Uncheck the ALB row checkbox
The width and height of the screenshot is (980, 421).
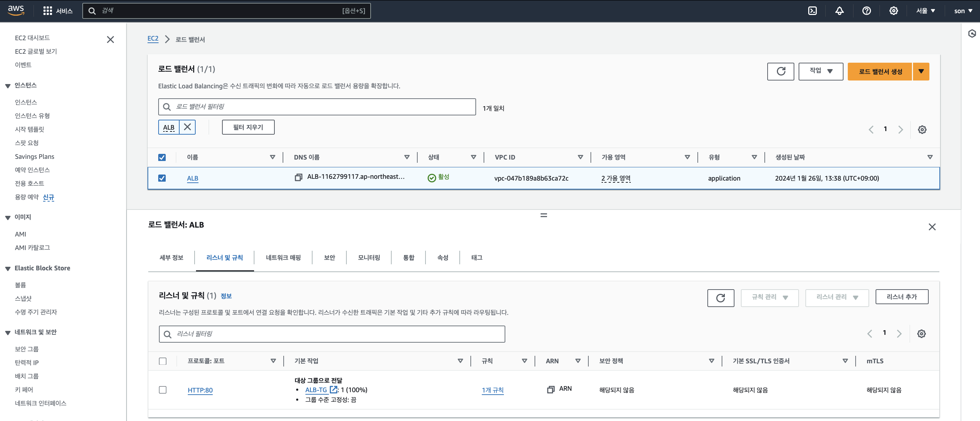tap(162, 178)
